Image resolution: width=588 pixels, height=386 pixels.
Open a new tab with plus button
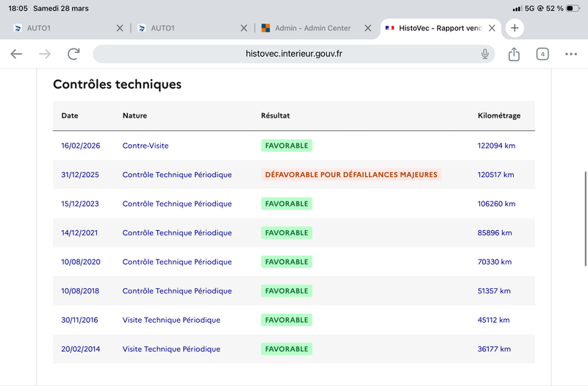[x=514, y=28]
